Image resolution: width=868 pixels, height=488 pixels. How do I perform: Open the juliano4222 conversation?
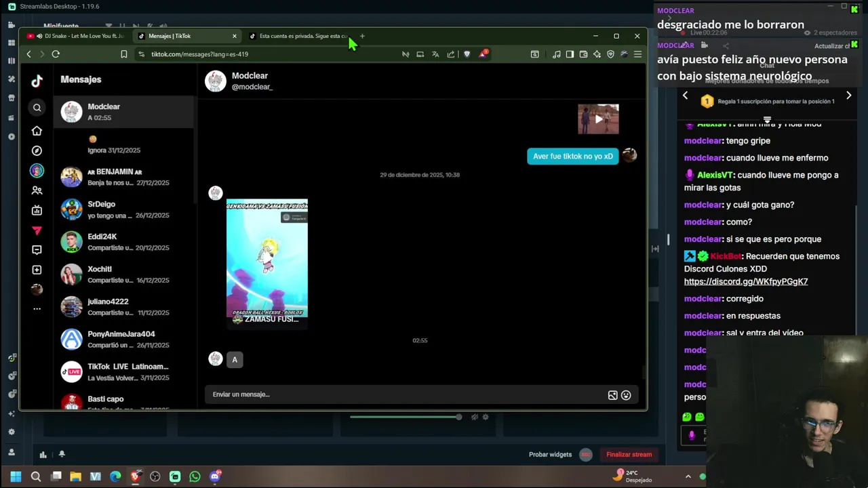coord(124,307)
